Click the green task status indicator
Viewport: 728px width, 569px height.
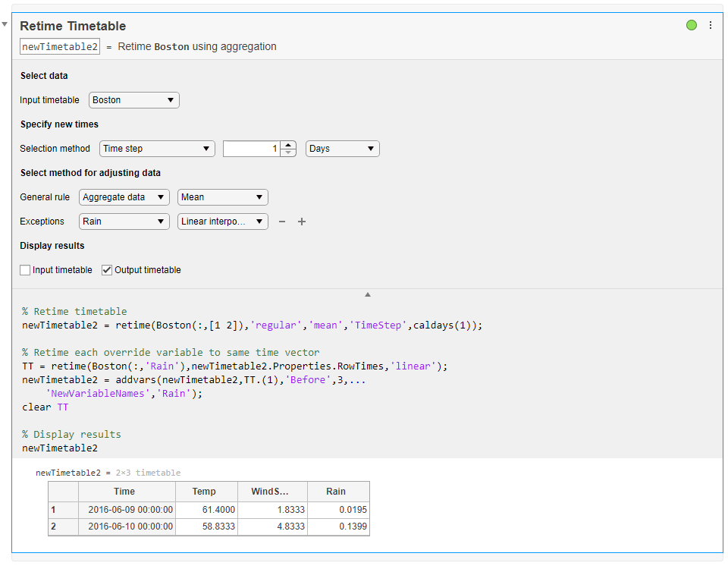coord(692,25)
